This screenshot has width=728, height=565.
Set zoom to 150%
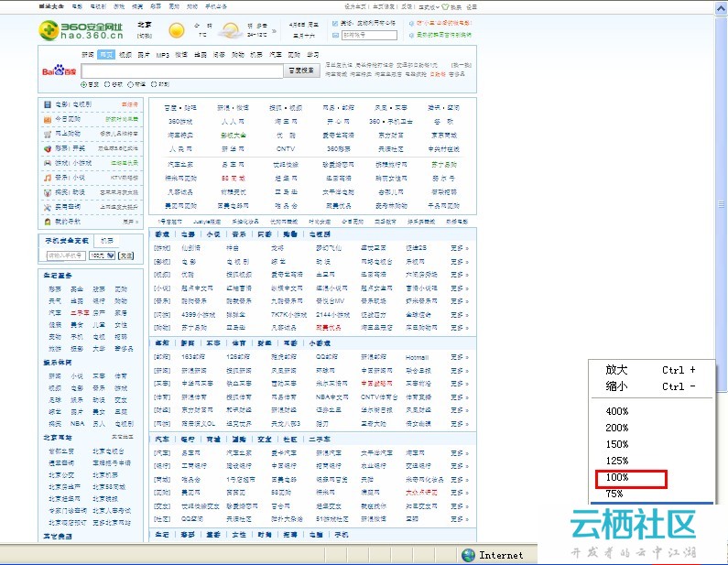pos(617,444)
